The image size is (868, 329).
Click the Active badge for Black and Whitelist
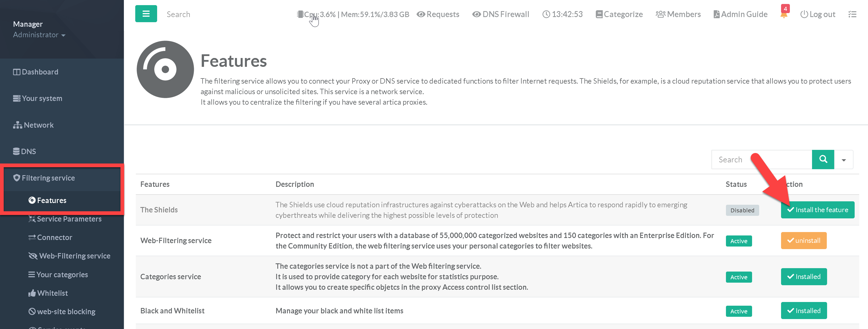pyautogui.click(x=739, y=311)
